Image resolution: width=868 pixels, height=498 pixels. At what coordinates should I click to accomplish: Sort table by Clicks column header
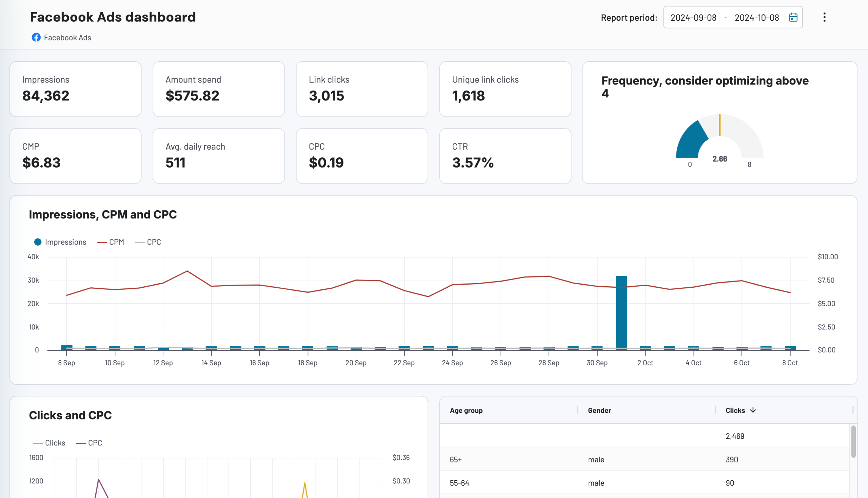click(x=735, y=410)
